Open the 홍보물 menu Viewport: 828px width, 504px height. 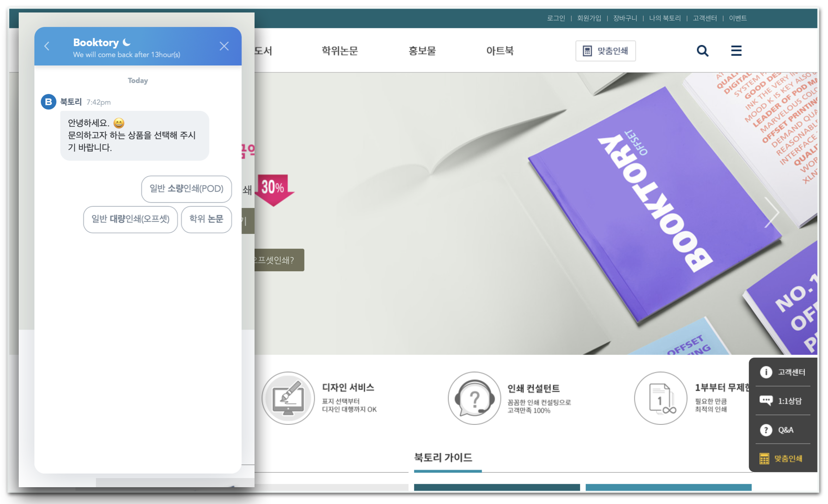pyautogui.click(x=422, y=51)
